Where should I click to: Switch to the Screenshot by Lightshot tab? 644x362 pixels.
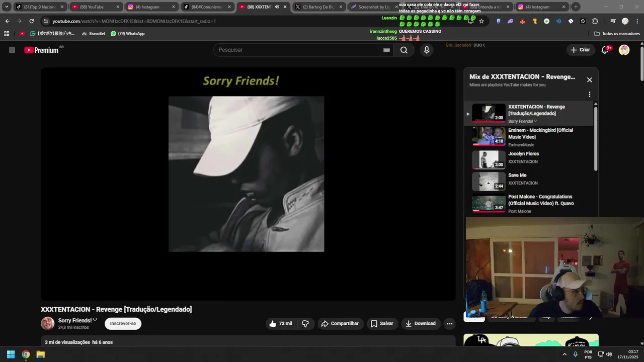coord(373,7)
